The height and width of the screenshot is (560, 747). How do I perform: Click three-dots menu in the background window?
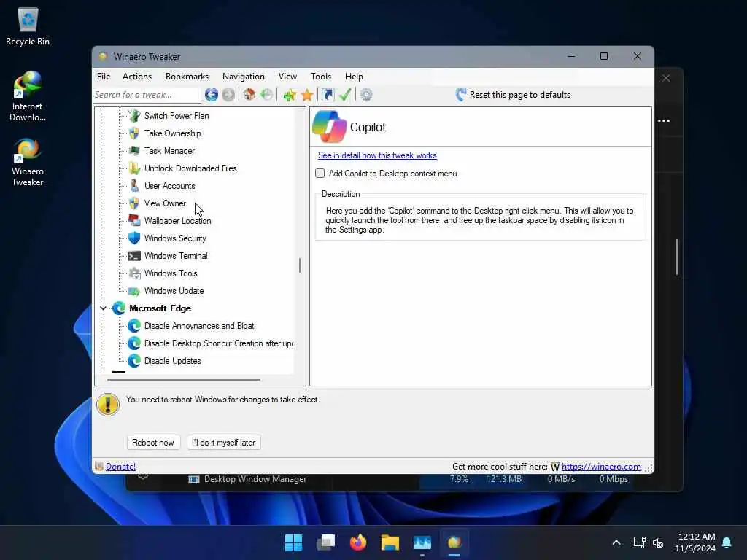click(x=664, y=120)
